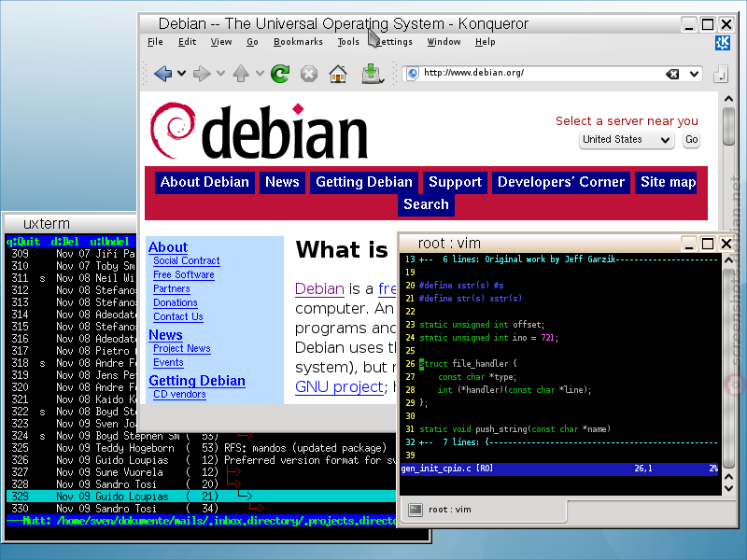Screen dimensions: 747x560
Task: Open the Contact Us sidebar link
Action: (x=178, y=316)
